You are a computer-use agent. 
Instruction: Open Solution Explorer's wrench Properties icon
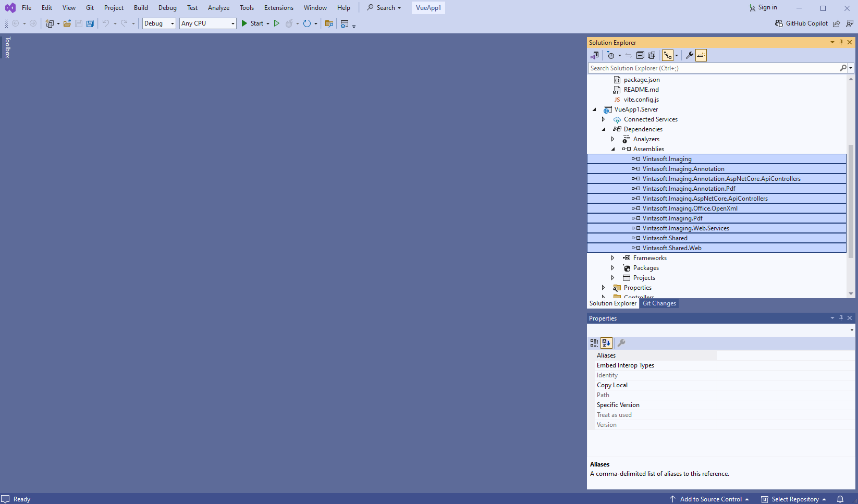pos(689,55)
